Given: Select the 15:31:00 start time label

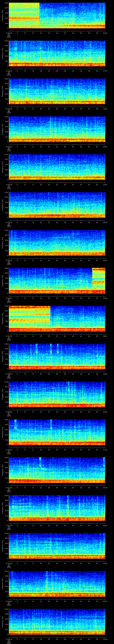Looking at the screenshot, I should pyautogui.click(x=9, y=109).
